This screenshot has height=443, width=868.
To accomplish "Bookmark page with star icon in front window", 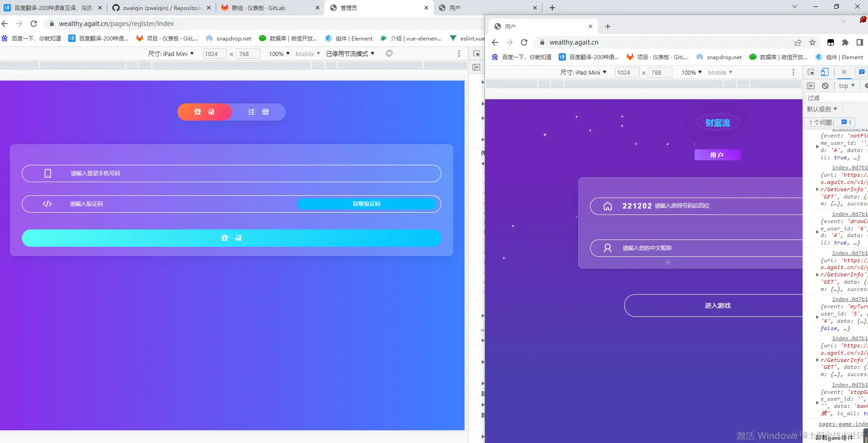I will click(x=812, y=42).
